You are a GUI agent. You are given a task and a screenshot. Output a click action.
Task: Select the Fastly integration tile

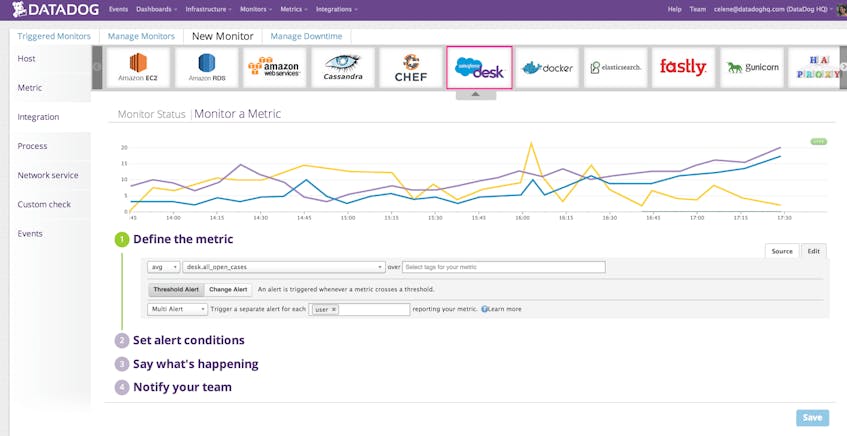683,68
